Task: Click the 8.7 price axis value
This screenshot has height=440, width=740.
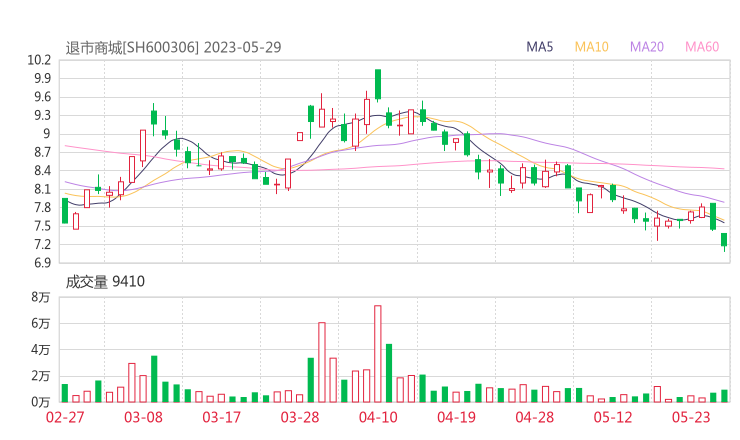Action: coord(42,152)
